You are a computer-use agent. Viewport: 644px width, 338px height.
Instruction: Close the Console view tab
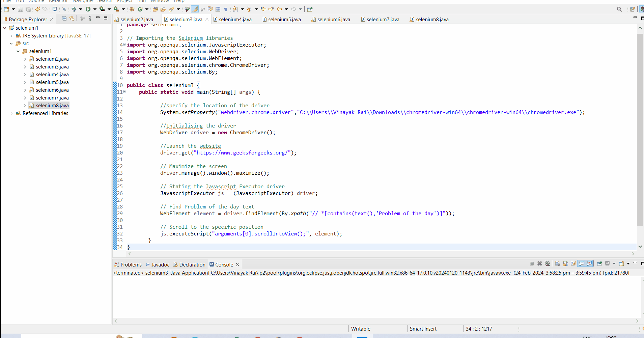[x=237, y=264]
